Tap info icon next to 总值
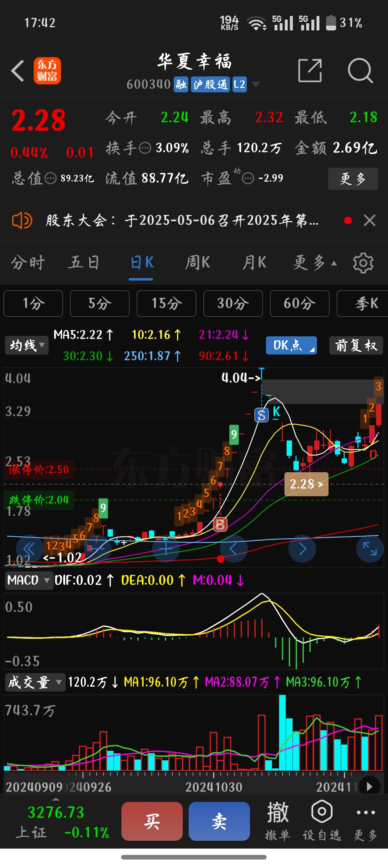Screen dimensions: 388x868 pyautogui.click(x=50, y=178)
